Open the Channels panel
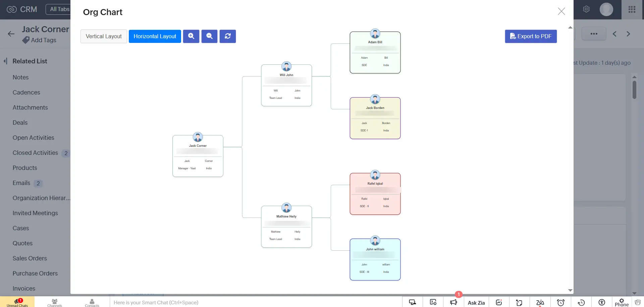 click(x=54, y=302)
